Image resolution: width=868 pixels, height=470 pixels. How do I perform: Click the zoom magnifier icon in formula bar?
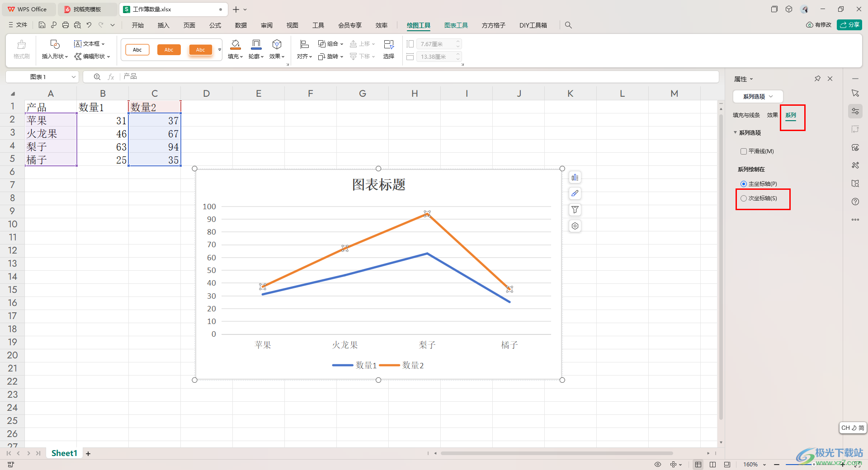97,77
